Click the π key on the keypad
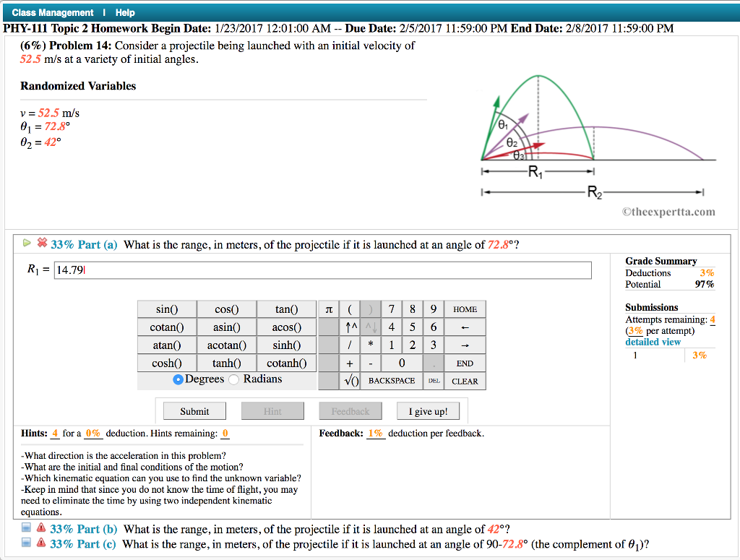740x560 pixels. click(329, 309)
